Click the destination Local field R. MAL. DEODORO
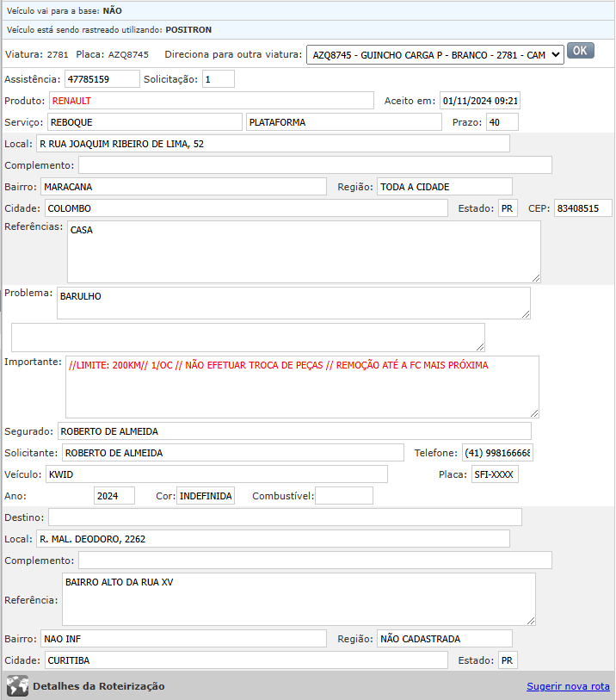This screenshot has width=616, height=700. point(273,539)
